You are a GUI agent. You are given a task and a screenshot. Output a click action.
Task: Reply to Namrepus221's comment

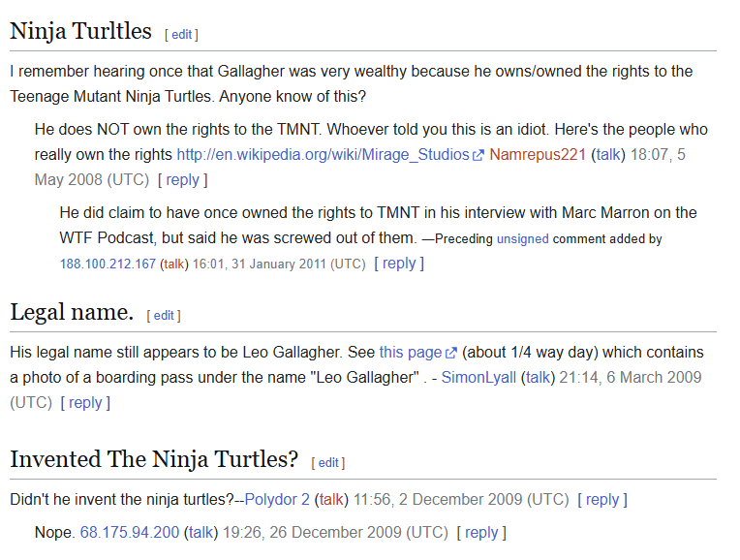coord(182,179)
